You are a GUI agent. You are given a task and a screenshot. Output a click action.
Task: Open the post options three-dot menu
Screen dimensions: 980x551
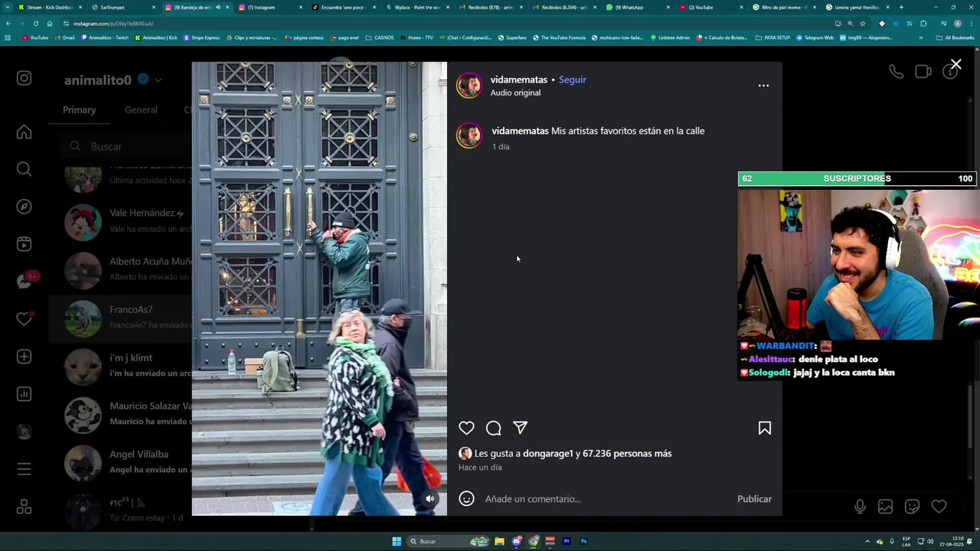(763, 86)
